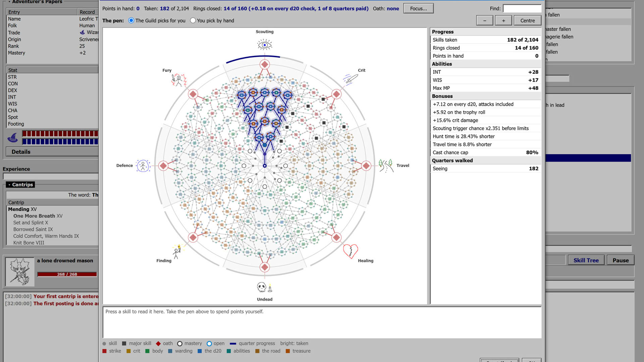
Task: Click the Travel road icon
Action: (386, 166)
